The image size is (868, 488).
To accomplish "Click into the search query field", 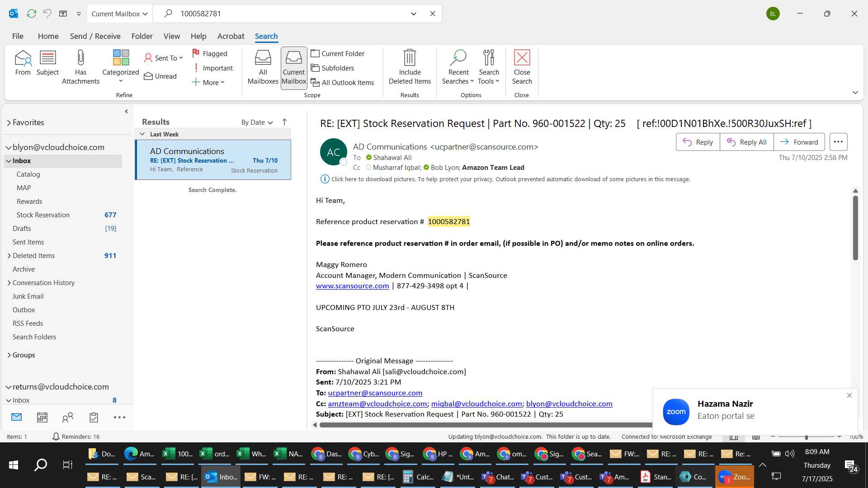I will pyautogui.click(x=289, y=14).
